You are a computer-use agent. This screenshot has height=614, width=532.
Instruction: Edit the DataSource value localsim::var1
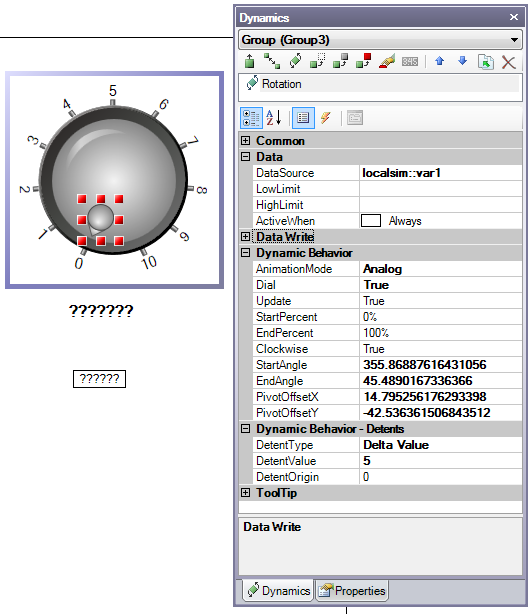(x=440, y=173)
